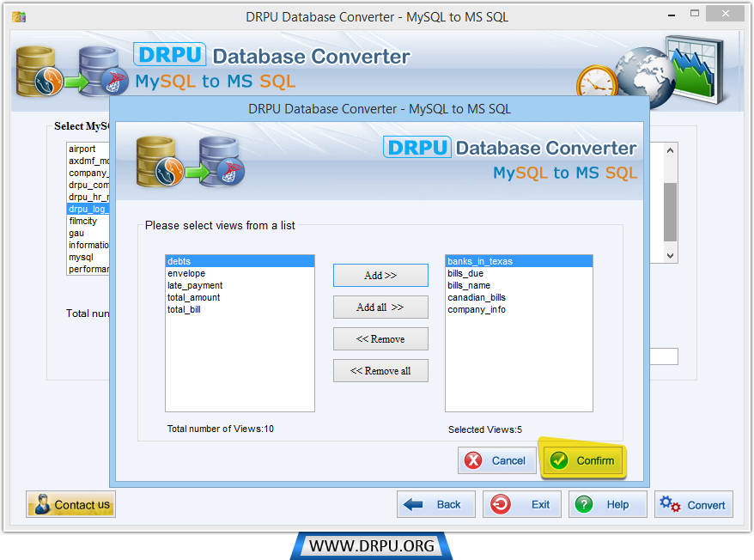
Task: Close the main window
Action: point(725,14)
